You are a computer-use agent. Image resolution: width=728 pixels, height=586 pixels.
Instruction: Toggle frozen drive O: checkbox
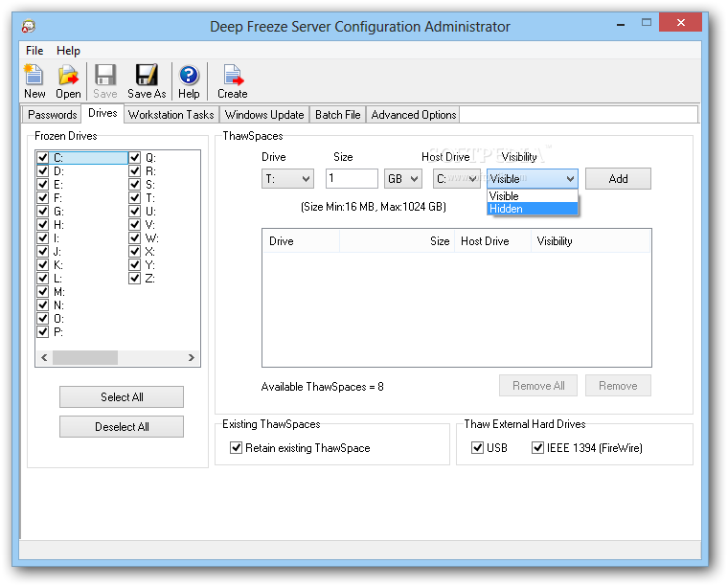43,318
